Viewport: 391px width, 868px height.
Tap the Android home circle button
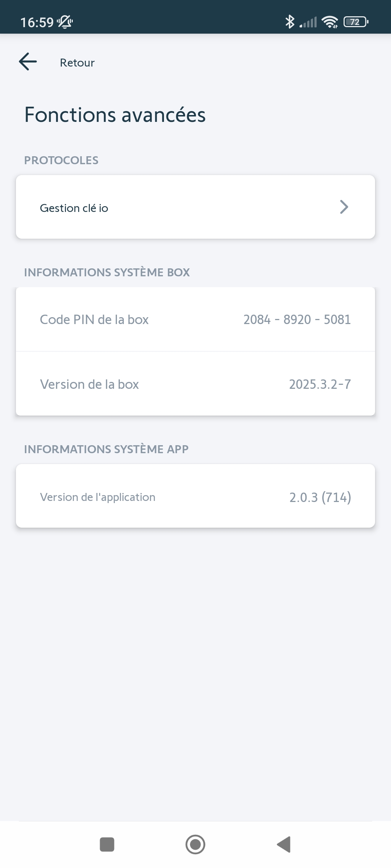[195, 844]
